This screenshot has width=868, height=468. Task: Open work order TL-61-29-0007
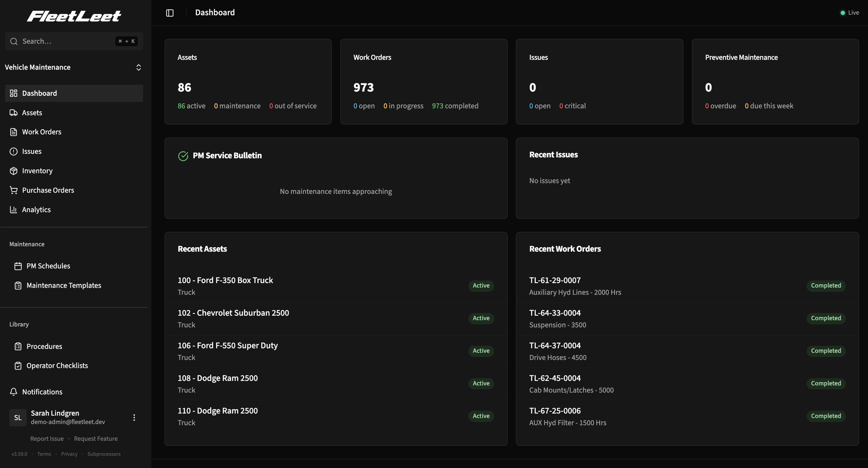[687, 286]
